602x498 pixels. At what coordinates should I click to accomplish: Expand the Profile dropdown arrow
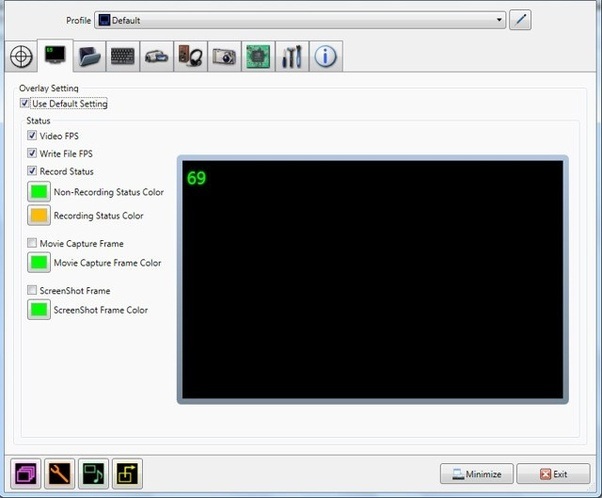pyautogui.click(x=499, y=20)
